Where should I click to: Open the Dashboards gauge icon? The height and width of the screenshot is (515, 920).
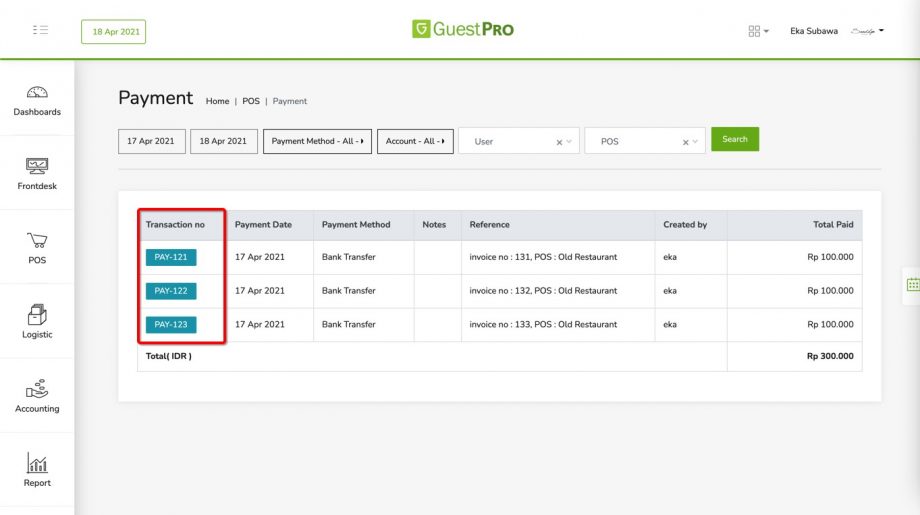37,92
